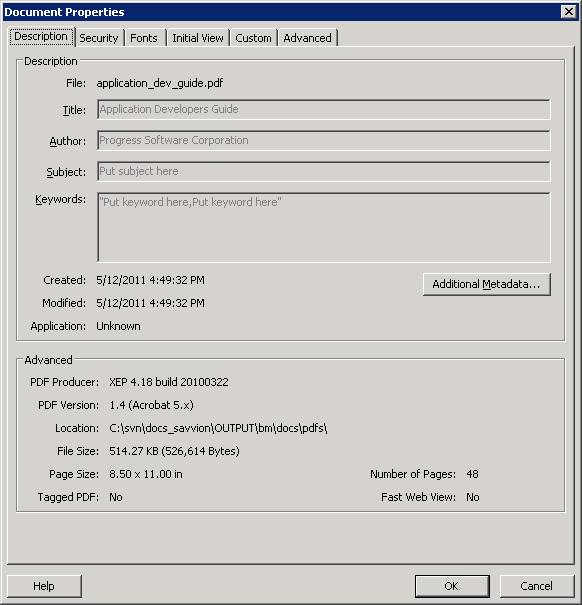Confirm with the OK button

click(452, 586)
